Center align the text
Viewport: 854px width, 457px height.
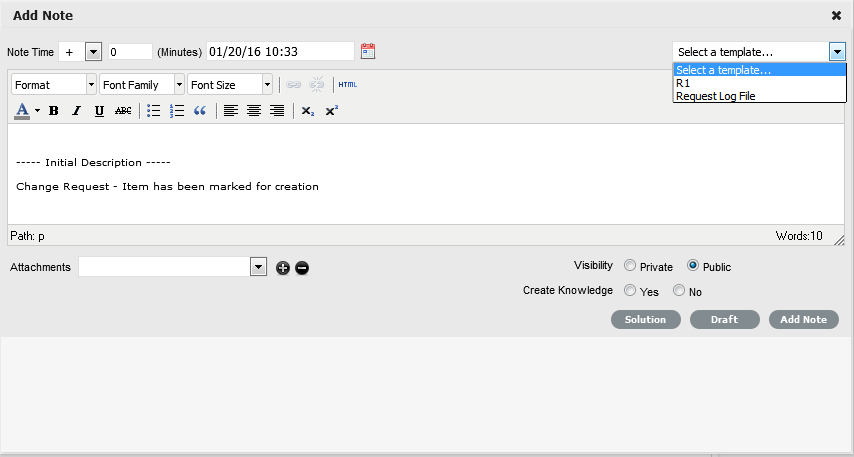[x=254, y=111]
